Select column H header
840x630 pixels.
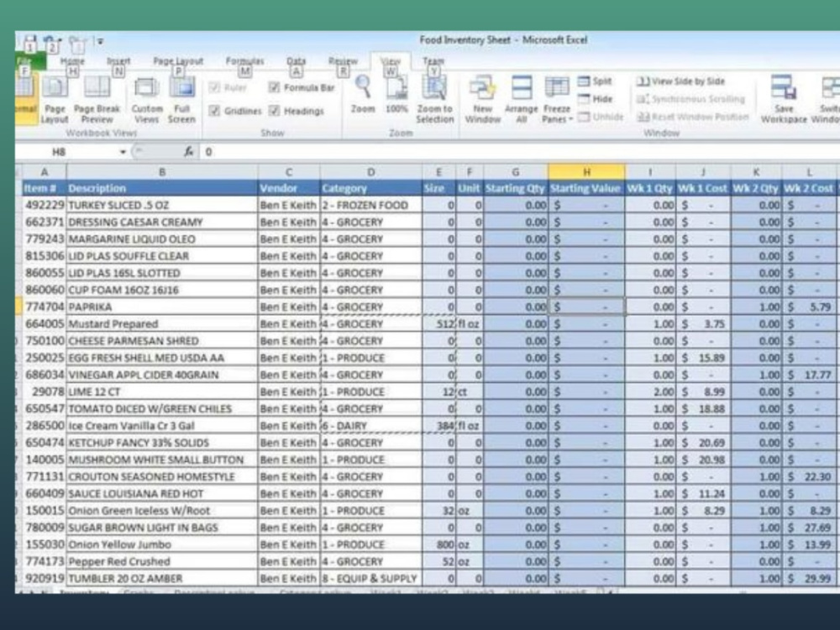click(x=586, y=172)
